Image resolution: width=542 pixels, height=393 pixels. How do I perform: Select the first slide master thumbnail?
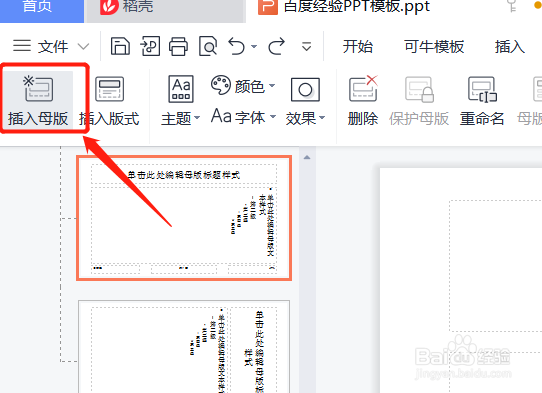coord(184,218)
